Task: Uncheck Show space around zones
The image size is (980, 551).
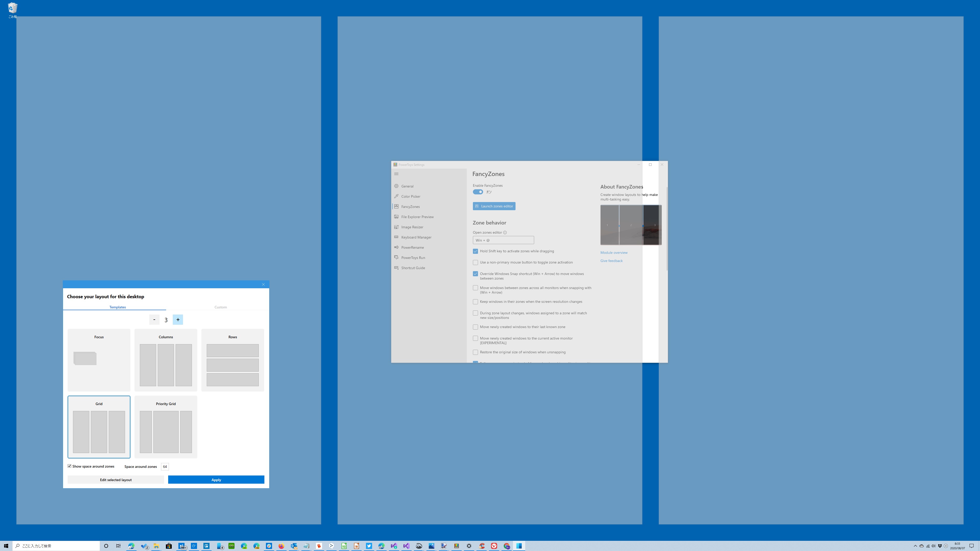Action: (70, 466)
